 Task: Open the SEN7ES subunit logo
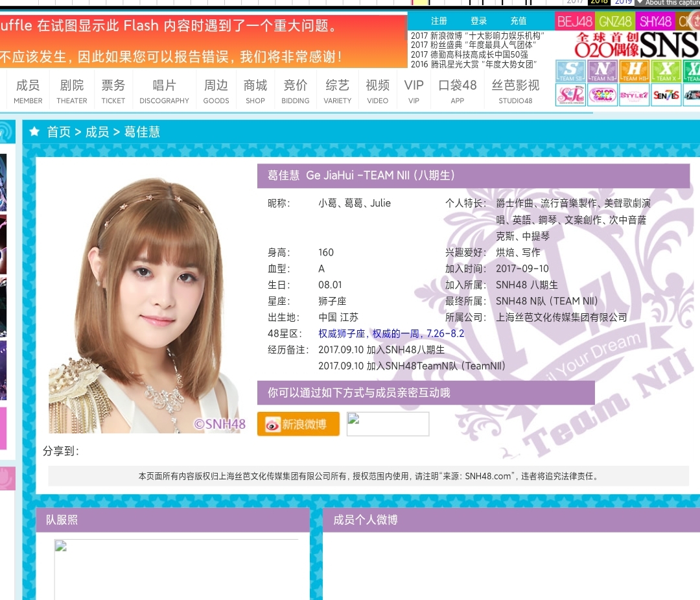(666, 95)
